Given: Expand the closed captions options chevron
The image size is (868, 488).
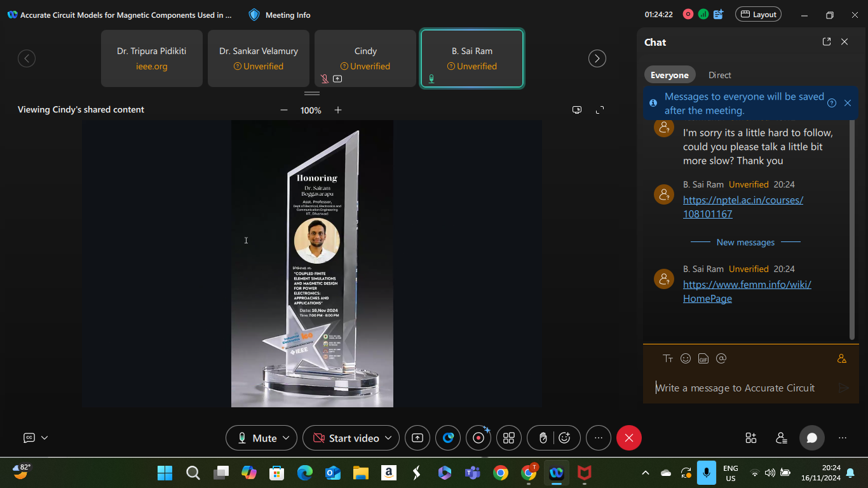Looking at the screenshot, I should (44, 438).
